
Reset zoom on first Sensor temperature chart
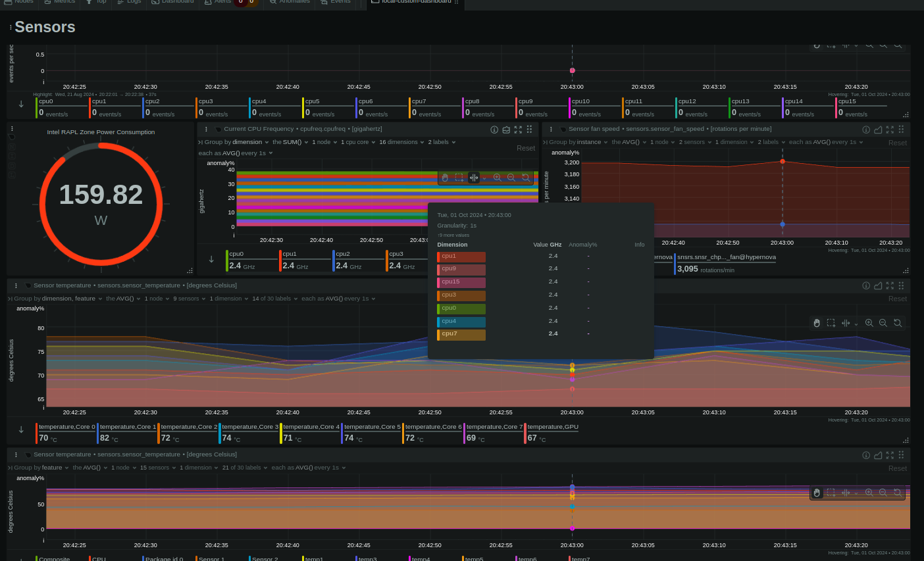click(x=898, y=323)
